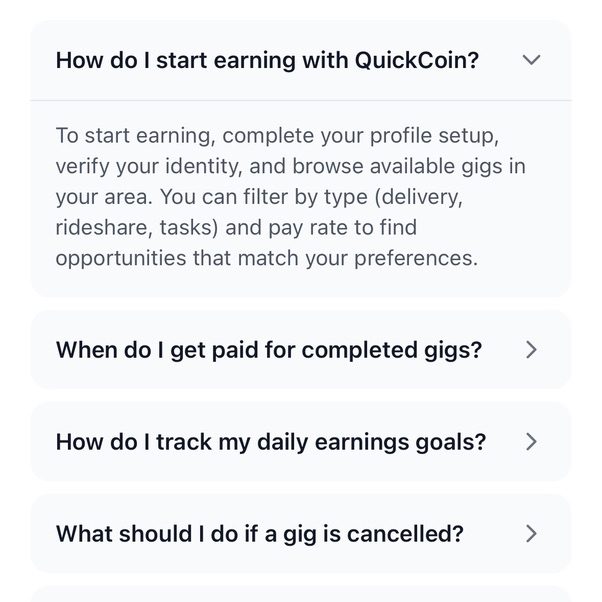The image size is (602, 602).
Task: Click 'complete your profile setup' phrase
Action: pyautogui.click(x=328, y=135)
